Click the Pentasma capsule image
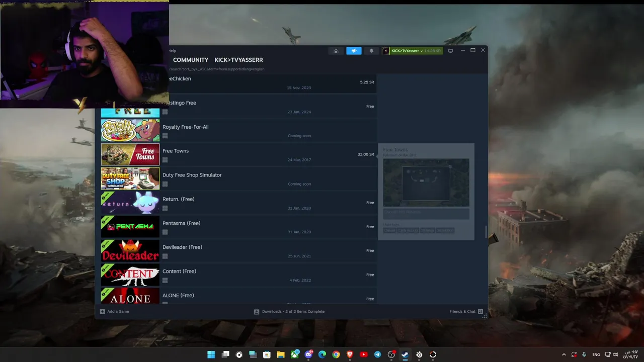 pos(130,227)
